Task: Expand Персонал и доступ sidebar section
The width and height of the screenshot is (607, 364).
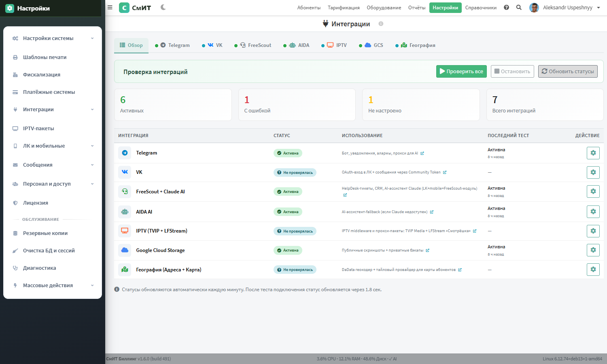Action: click(53, 184)
